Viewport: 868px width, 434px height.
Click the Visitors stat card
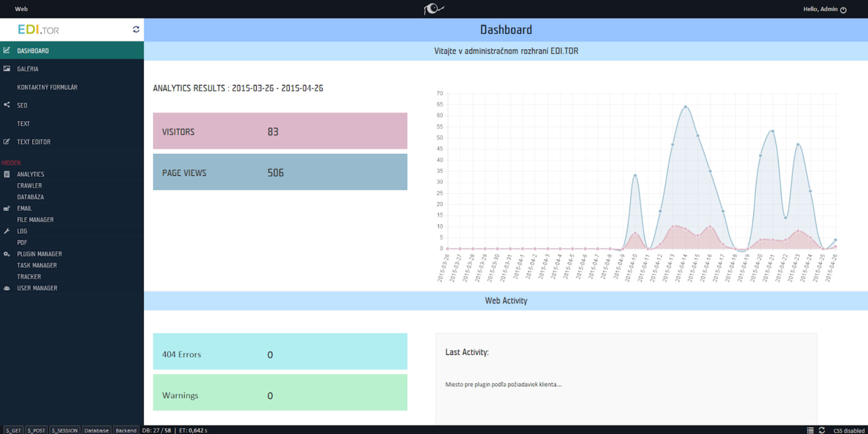click(x=280, y=131)
